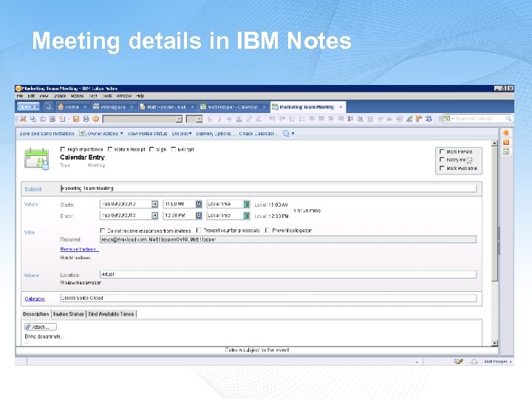
Task: Check Do not receive responses from invitees
Action: (x=103, y=231)
